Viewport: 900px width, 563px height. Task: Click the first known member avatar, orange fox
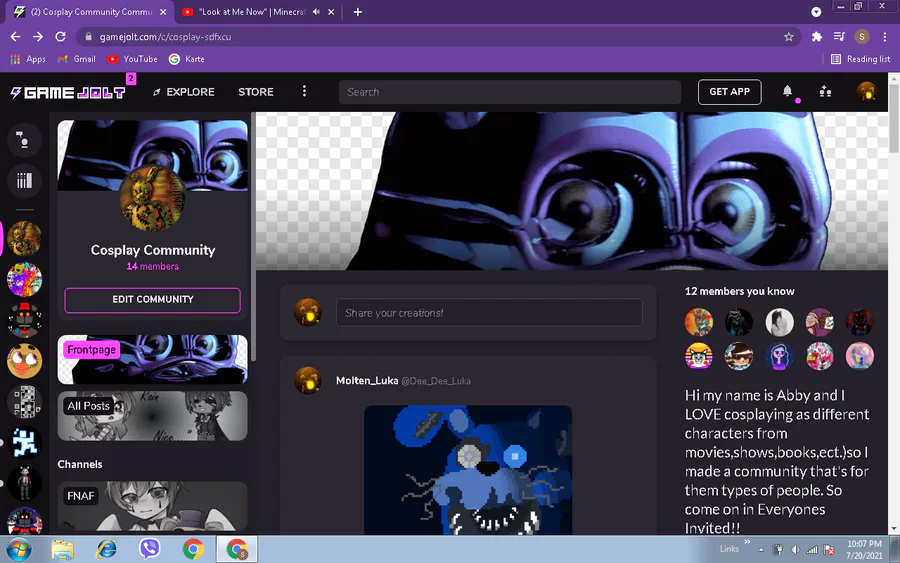click(699, 322)
